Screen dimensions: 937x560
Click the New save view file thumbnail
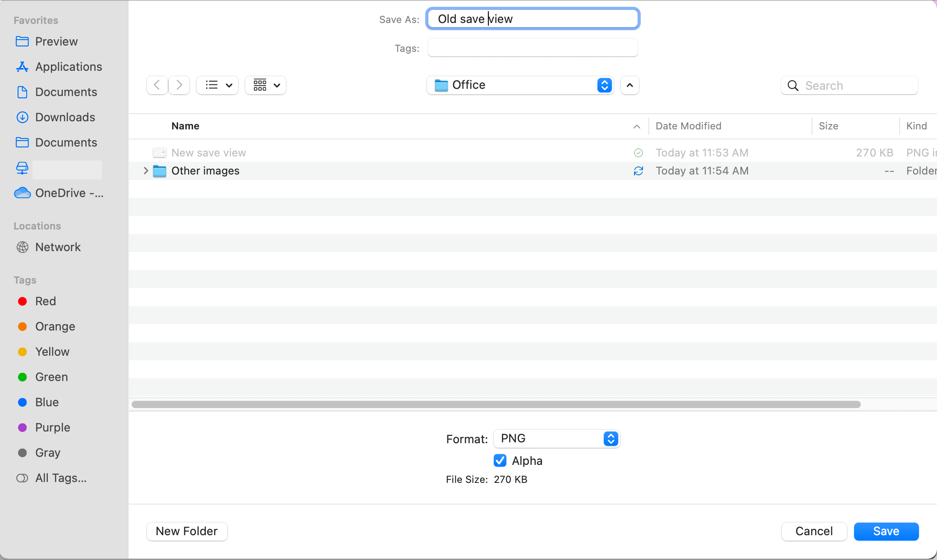[160, 153]
